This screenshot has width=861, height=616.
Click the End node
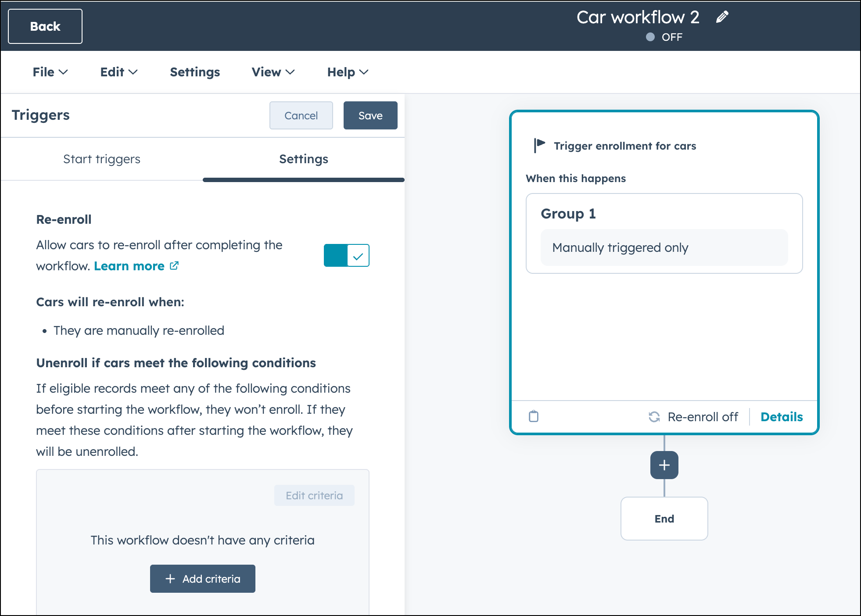click(x=664, y=519)
